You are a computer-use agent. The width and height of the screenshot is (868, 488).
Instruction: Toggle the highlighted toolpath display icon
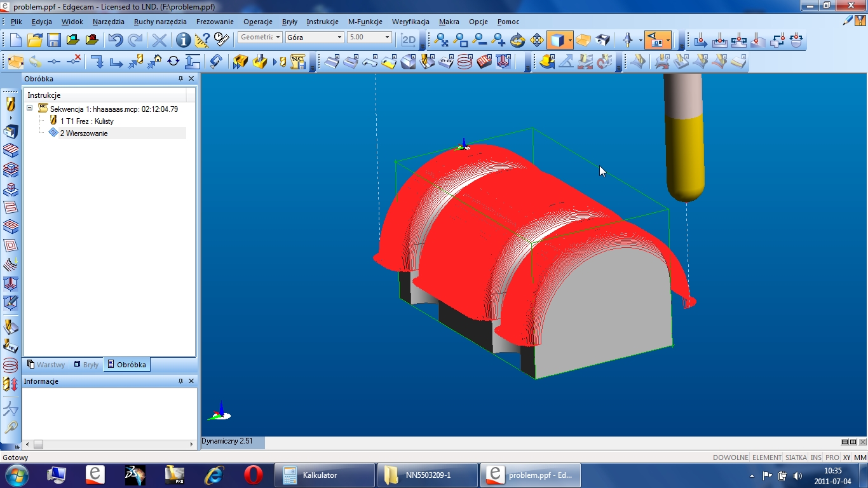click(654, 40)
